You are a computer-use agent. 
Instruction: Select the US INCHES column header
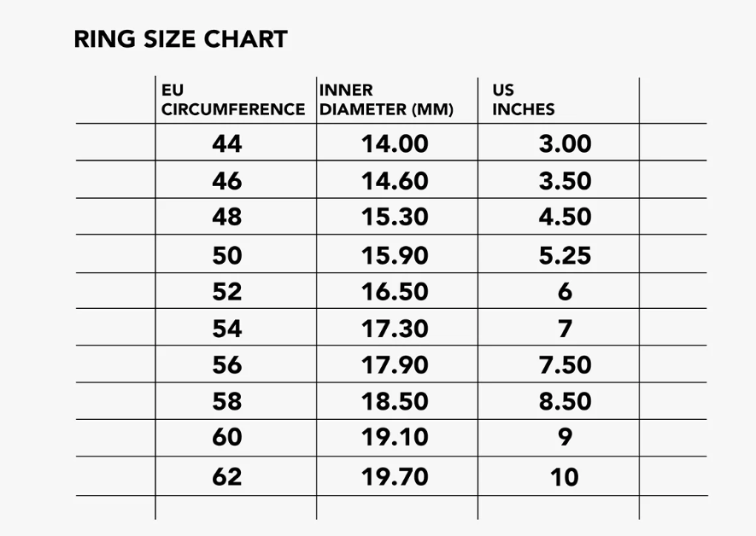(x=523, y=100)
